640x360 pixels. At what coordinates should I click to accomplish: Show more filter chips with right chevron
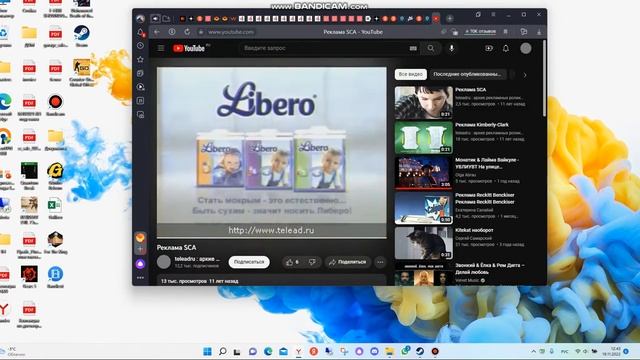[x=525, y=75]
